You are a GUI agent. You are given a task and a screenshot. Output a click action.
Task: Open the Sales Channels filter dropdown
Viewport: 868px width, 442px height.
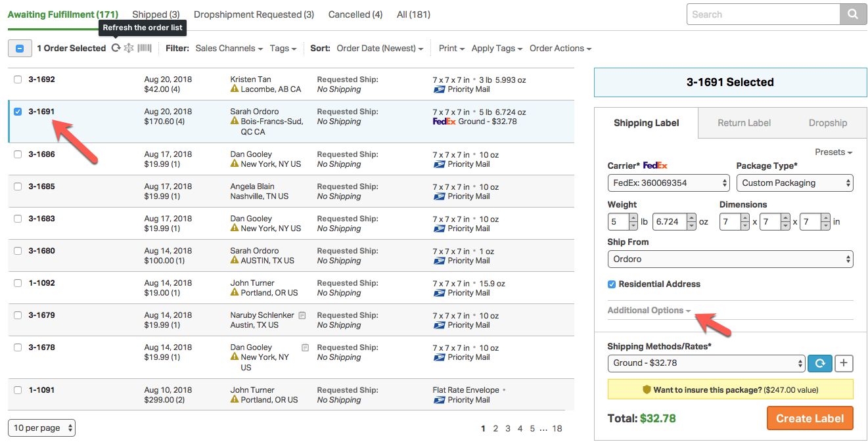tap(229, 48)
